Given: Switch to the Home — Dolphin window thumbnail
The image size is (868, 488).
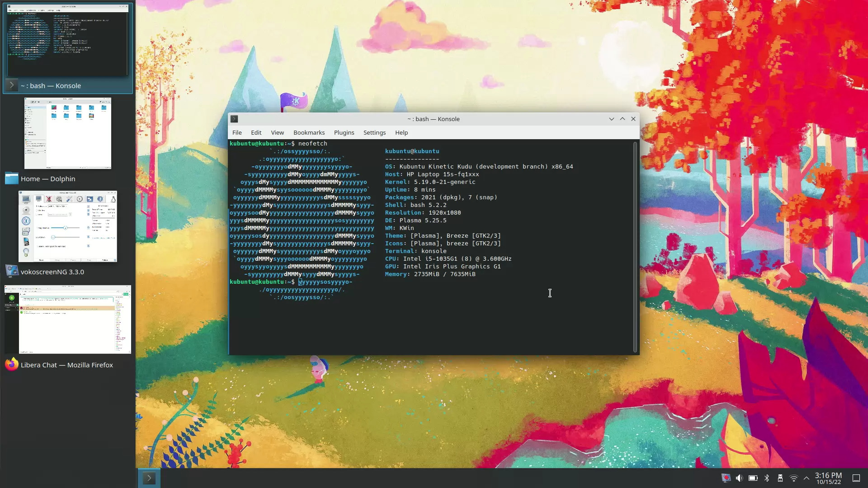Looking at the screenshot, I should tap(67, 133).
